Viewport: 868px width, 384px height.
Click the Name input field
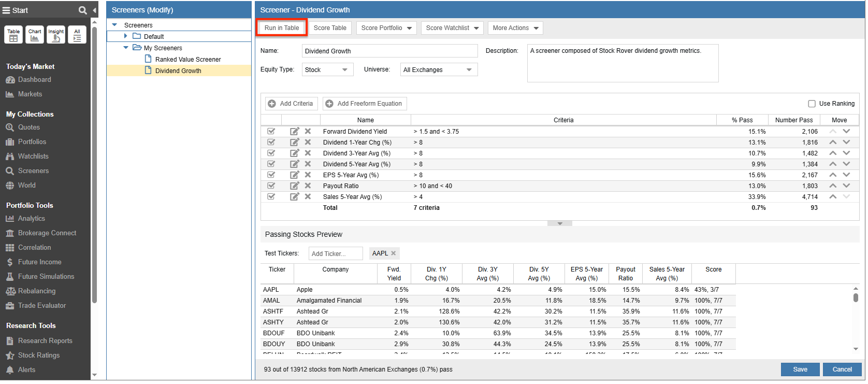pos(389,51)
